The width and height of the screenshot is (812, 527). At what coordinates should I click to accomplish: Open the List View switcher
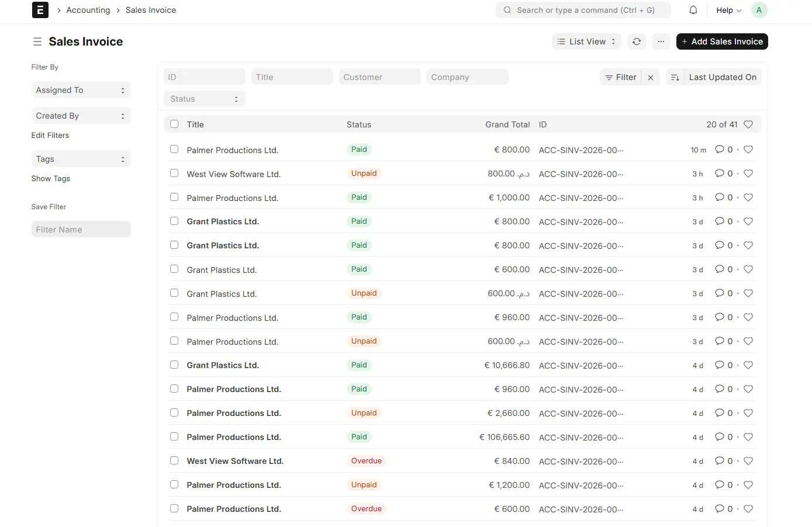[586, 41]
